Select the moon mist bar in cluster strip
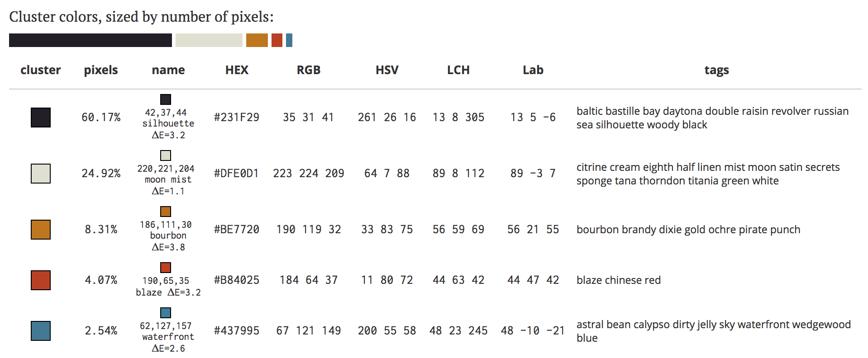This screenshot has height=358, width=868. [x=209, y=40]
